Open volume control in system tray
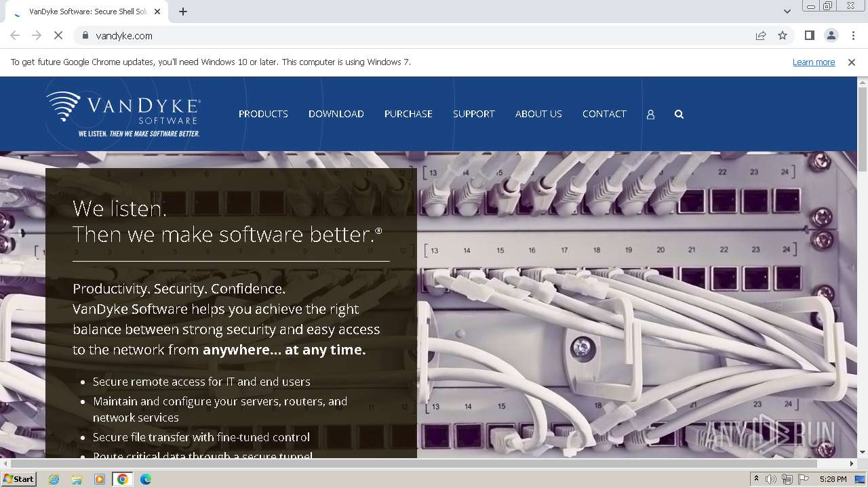This screenshot has height=488, width=868. tap(772, 479)
